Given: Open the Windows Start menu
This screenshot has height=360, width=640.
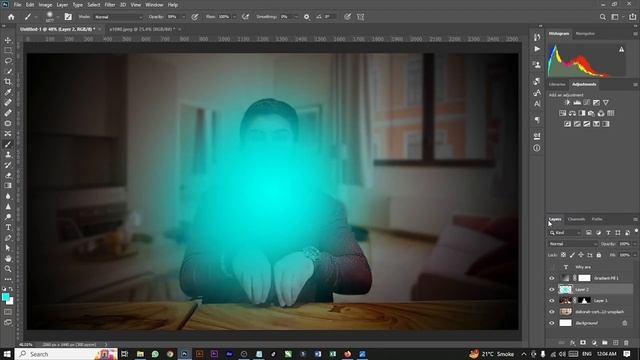Looking at the screenshot, I should pyautogui.click(x=7, y=354).
